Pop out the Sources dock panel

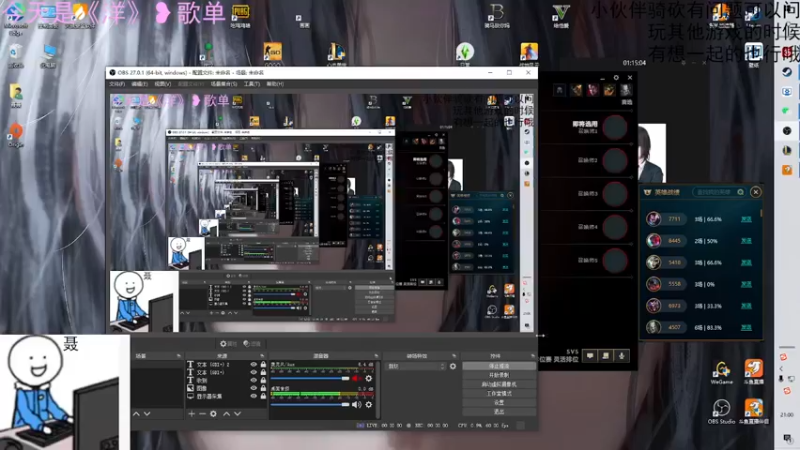(x=262, y=356)
